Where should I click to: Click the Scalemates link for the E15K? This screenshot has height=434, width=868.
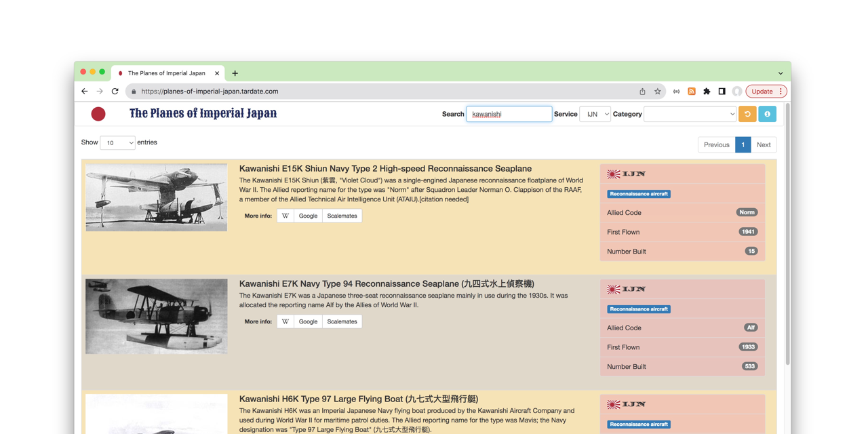[342, 216]
